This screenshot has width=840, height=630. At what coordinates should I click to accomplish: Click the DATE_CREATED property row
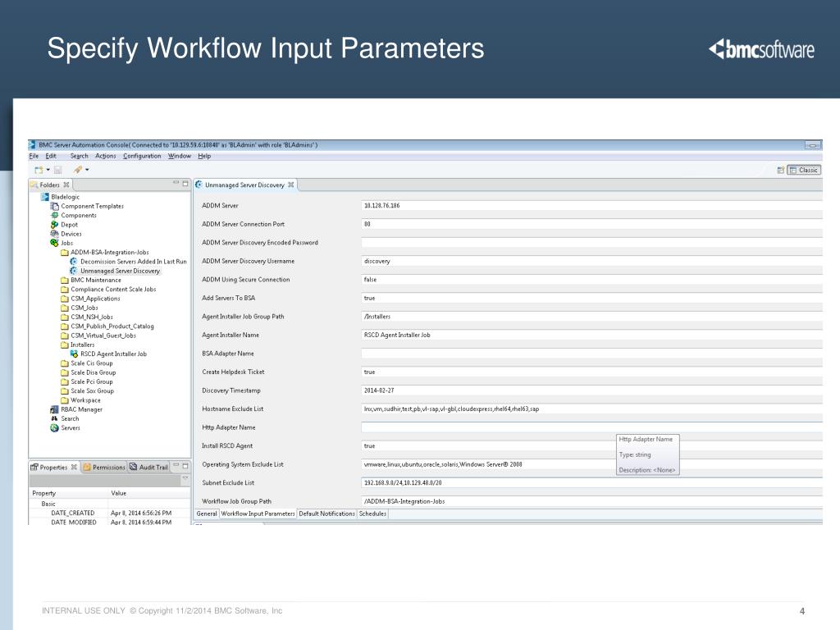tap(110, 513)
